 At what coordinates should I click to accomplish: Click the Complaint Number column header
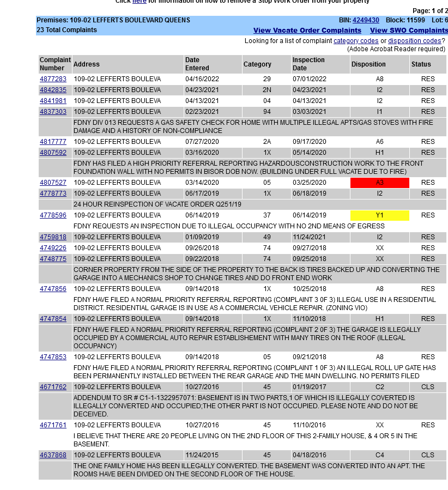click(55, 64)
